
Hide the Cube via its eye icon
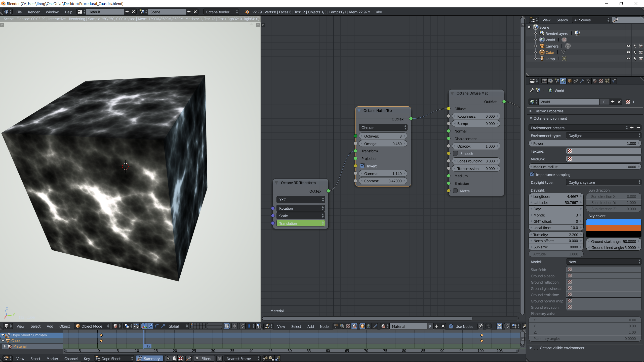[628, 52]
